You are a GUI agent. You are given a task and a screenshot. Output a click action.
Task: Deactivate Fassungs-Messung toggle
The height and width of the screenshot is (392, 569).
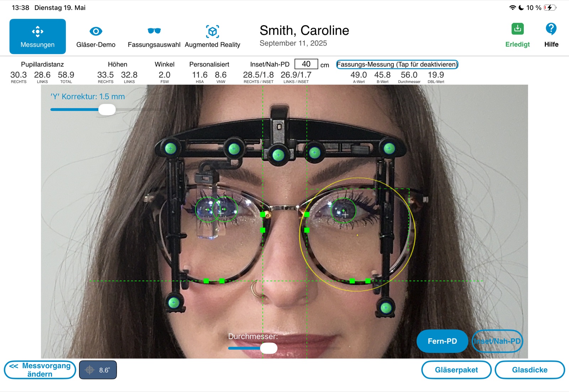point(397,64)
